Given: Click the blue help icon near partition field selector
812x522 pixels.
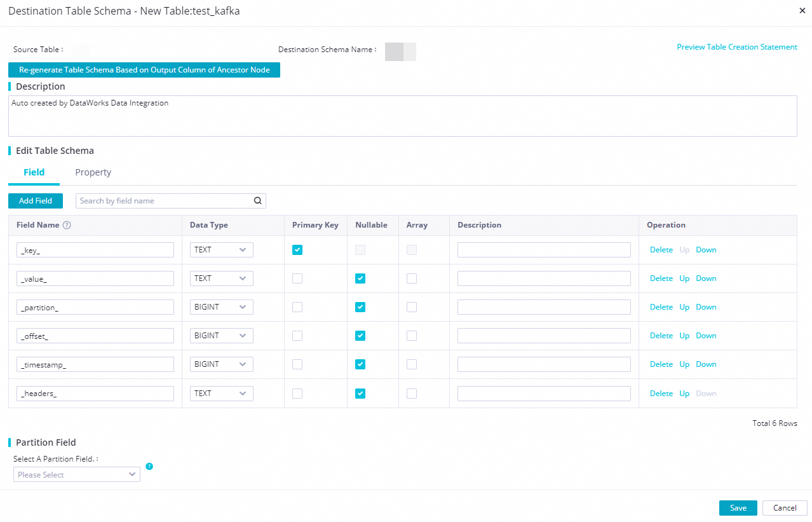Looking at the screenshot, I should [x=149, y=466].
